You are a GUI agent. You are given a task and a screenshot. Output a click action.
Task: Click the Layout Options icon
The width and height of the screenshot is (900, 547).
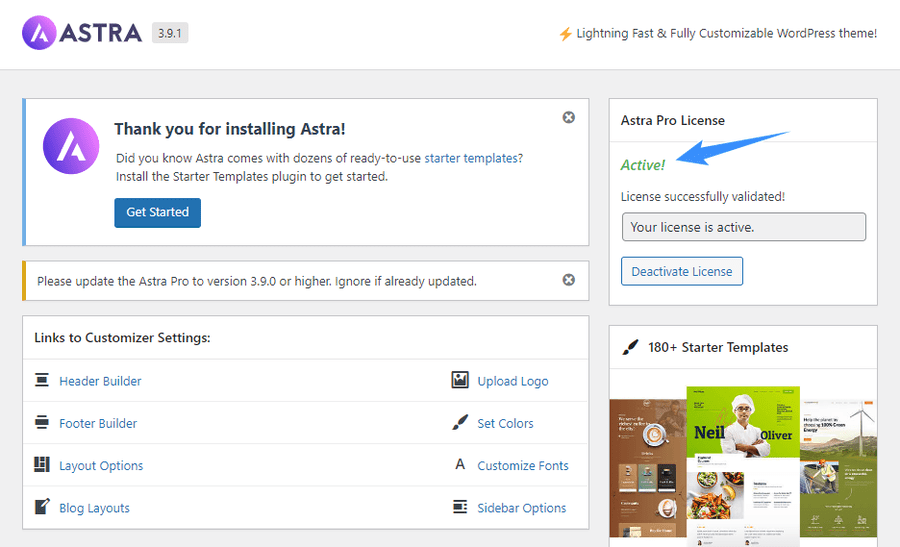tap(42, 465)
